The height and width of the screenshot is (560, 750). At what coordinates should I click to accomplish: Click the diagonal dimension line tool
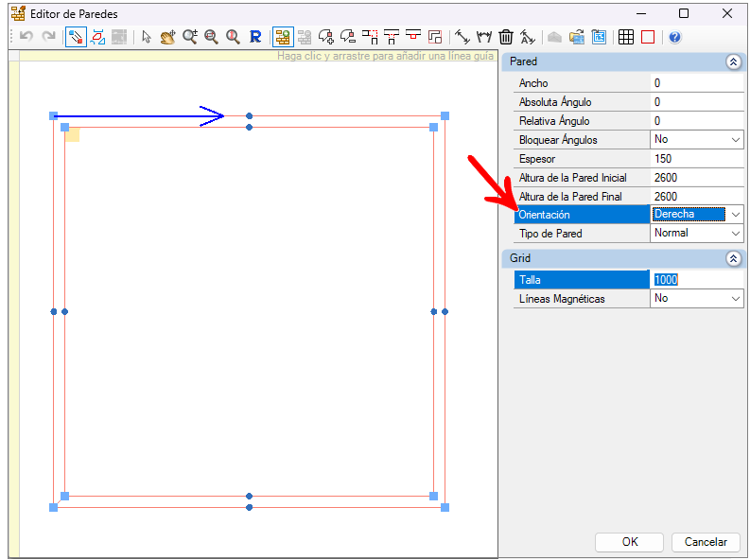coord(462,37)
